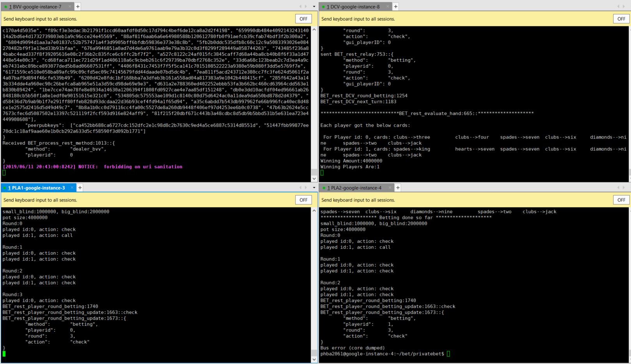631x364 pixels.
Task: Add a new tab beside DCV-google-instance-8
Action: (395, 7)
